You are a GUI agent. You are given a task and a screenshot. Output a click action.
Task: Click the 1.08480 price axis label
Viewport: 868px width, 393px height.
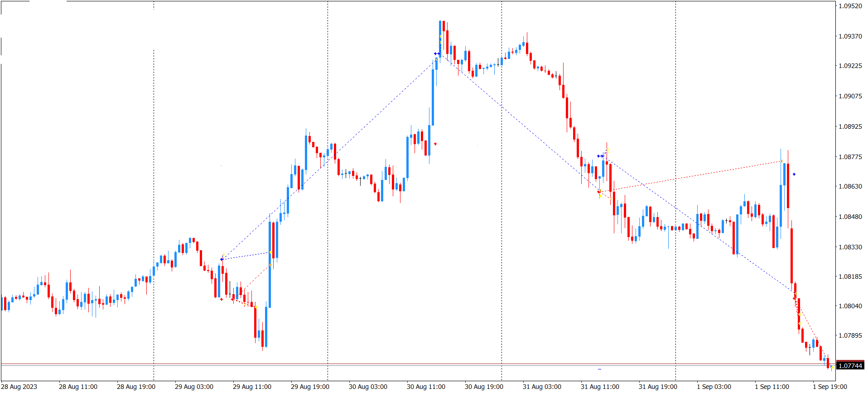[850, 217]
